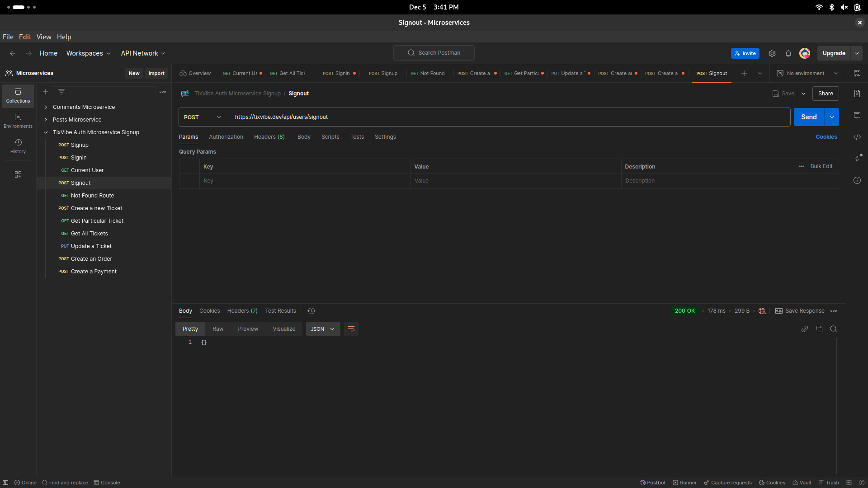This screenshot has width=868, height=488.
Task: Click the Send button
Action: [809, 117]
